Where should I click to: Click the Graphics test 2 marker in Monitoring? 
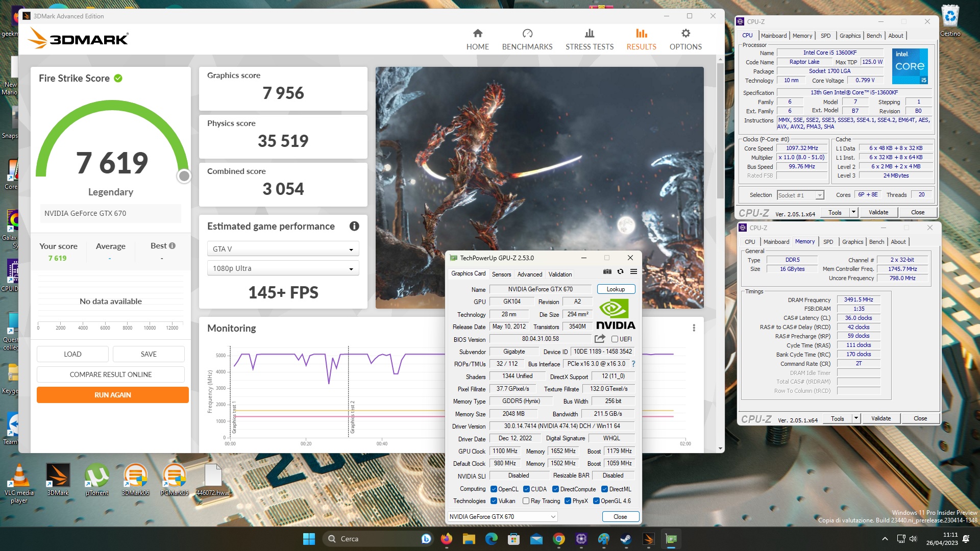(352, 417)
